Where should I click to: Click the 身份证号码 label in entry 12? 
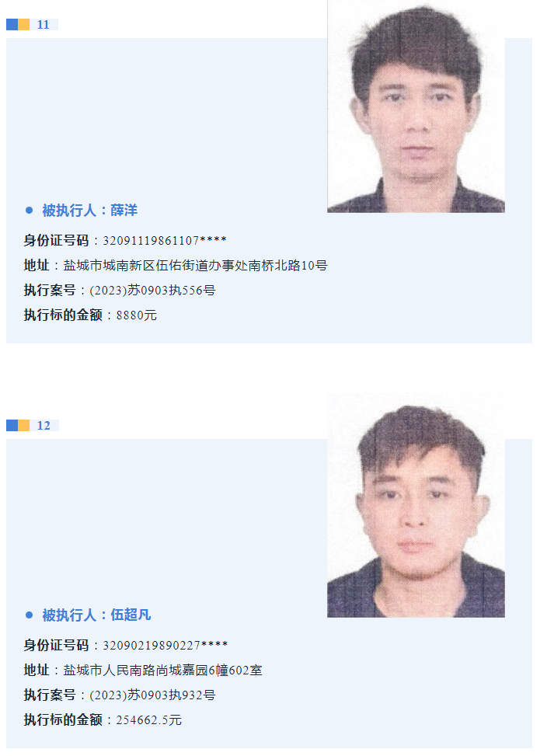pos(57,645)
